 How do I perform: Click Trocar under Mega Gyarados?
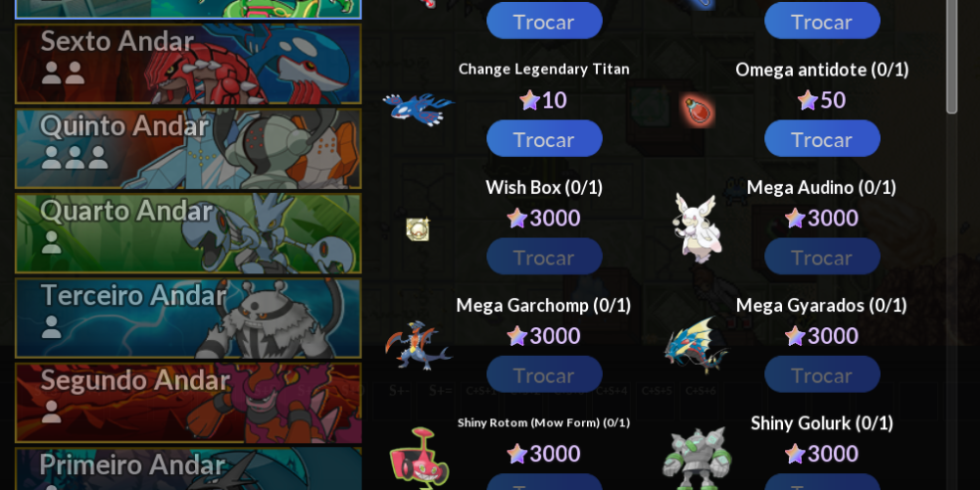click(822, 375)
